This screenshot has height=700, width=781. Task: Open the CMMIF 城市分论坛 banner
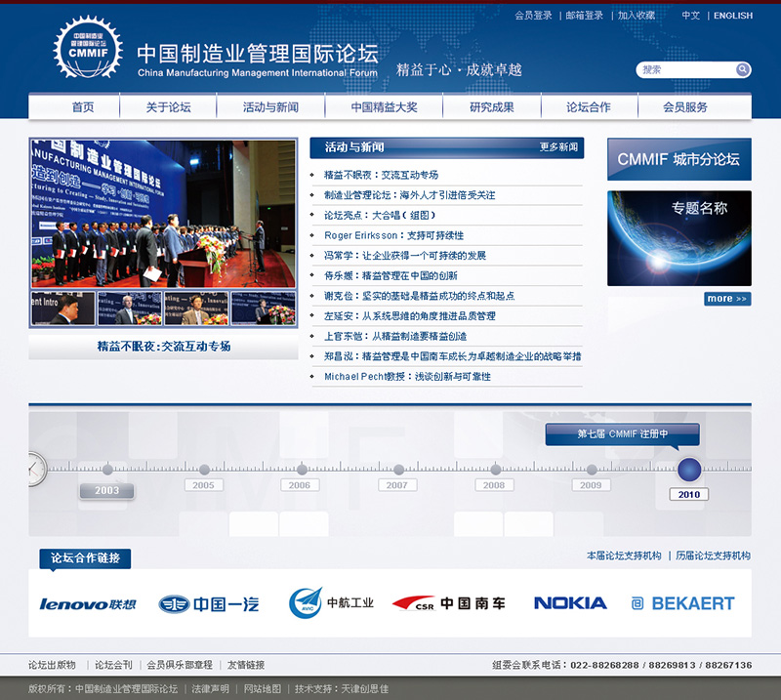[678, 159]
